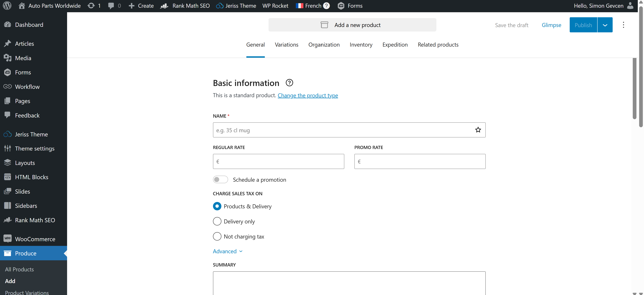Open the Publish dropdown arrow
This screenshot has height=295, width=644.
605,25
